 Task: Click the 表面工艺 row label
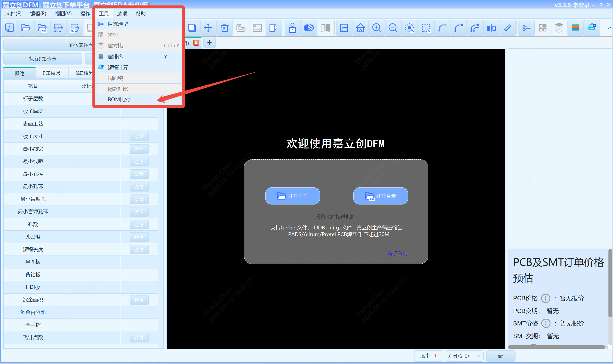pos(33,124)
